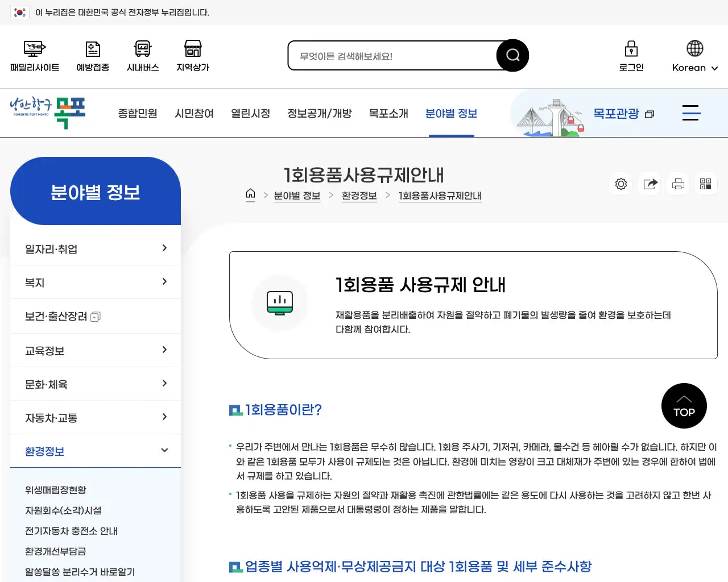Open page settings via the gear icon

tap(621, 184)
